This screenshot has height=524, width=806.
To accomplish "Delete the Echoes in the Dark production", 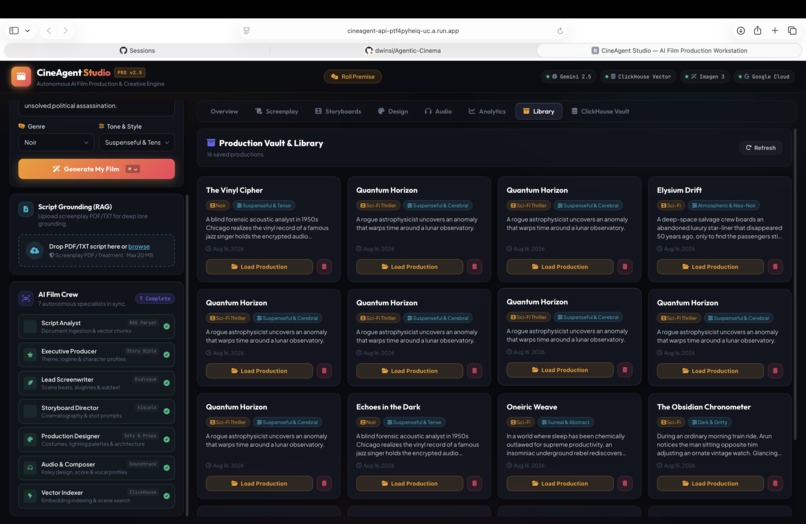I will [474, 483].
